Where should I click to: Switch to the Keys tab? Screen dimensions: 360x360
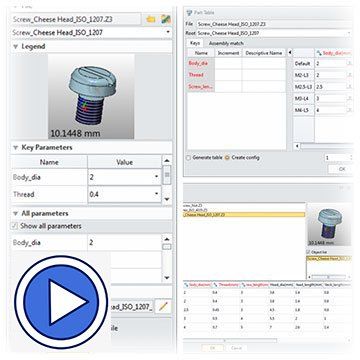click(x=195, y=43)
